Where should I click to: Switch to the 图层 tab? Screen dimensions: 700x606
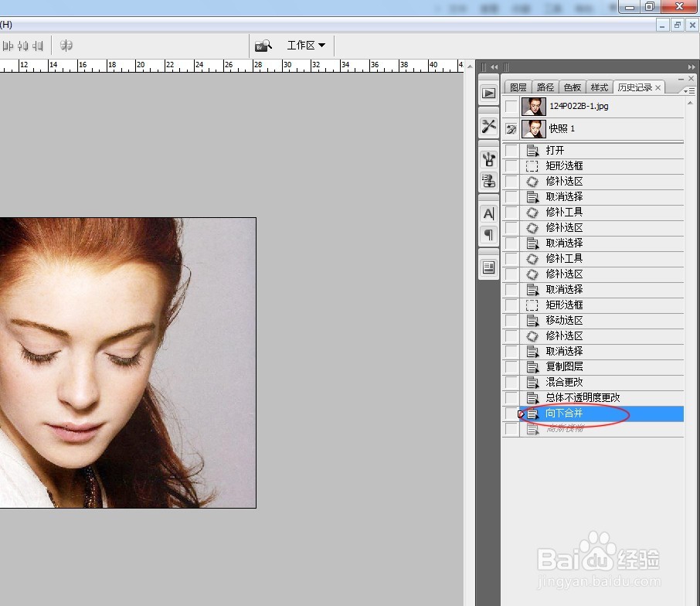click(x=518, y=87)
